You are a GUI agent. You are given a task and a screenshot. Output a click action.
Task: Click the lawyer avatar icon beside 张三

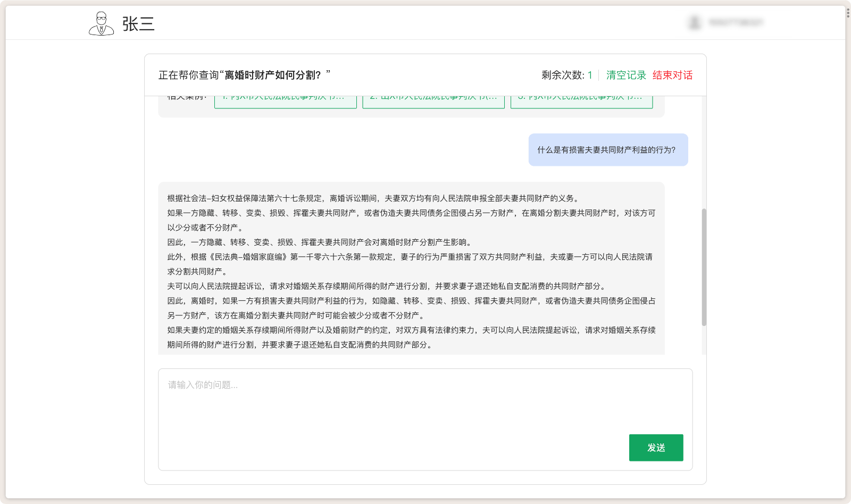point(101,23)
